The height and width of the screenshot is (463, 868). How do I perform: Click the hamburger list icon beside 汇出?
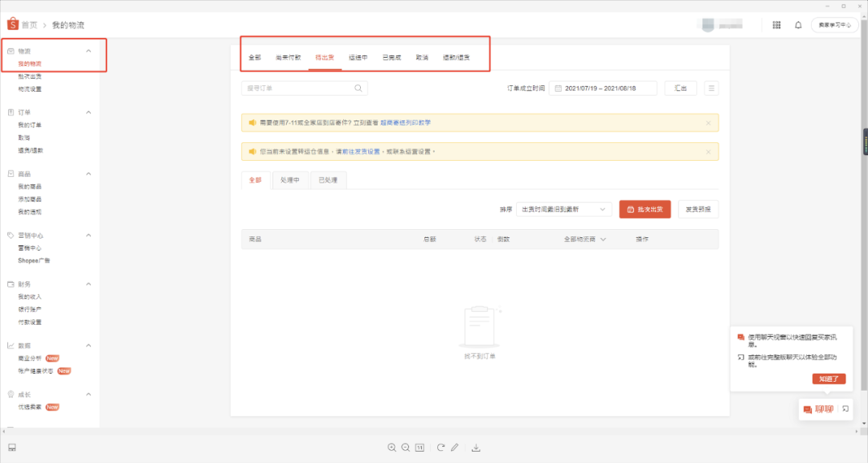point(711,88)
